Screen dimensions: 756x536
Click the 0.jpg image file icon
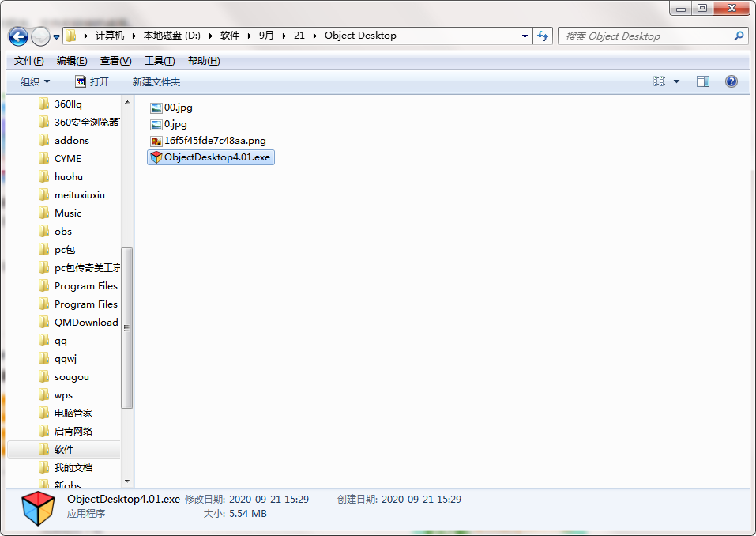click(156, 124)
